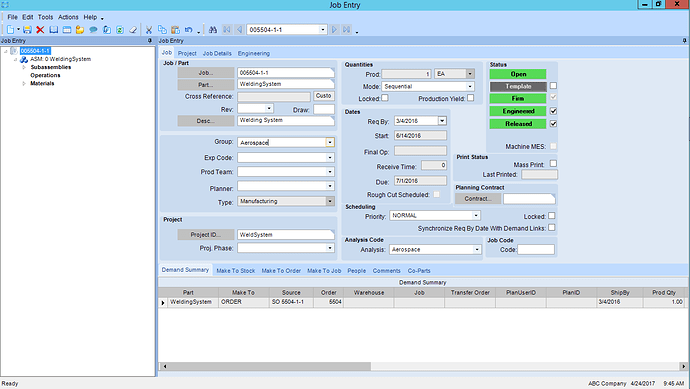This screenshot has height=389, width=690.
Task: Open the Tools menu
Action: tap(45, 17)
